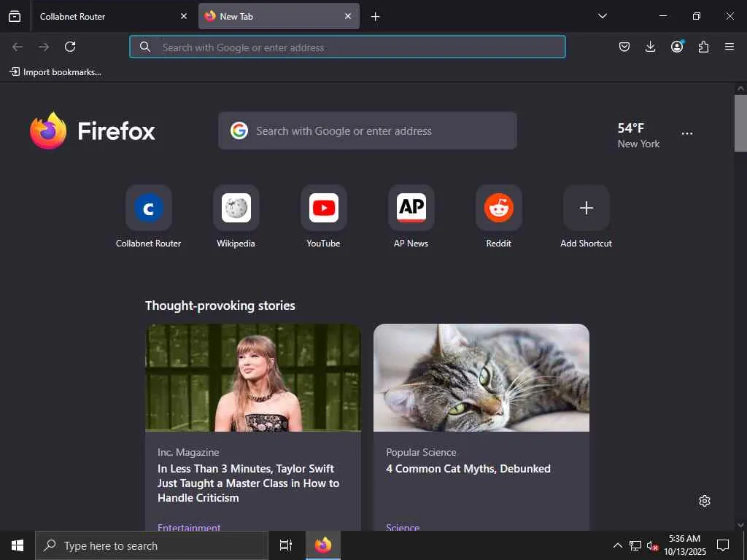Open the Extensions puzzle icon

[703, 47]
